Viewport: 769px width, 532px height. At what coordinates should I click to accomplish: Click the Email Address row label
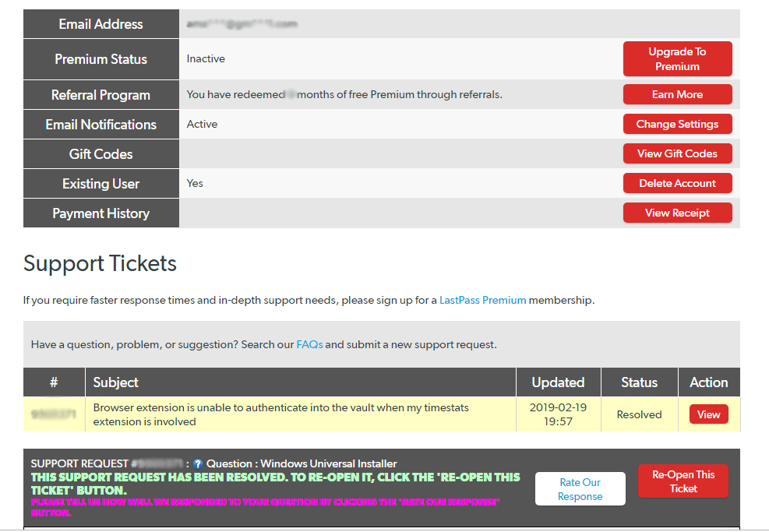pyautogui.click(x=101, y=24)
